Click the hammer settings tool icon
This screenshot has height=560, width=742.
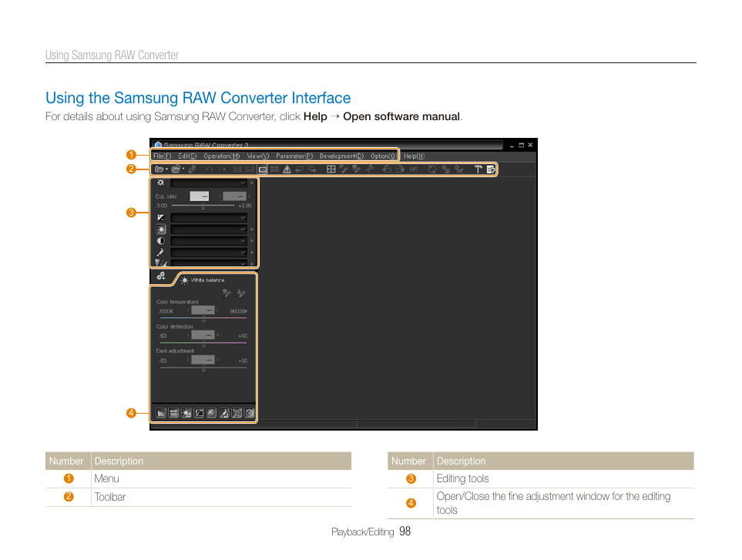pos(478,169)
